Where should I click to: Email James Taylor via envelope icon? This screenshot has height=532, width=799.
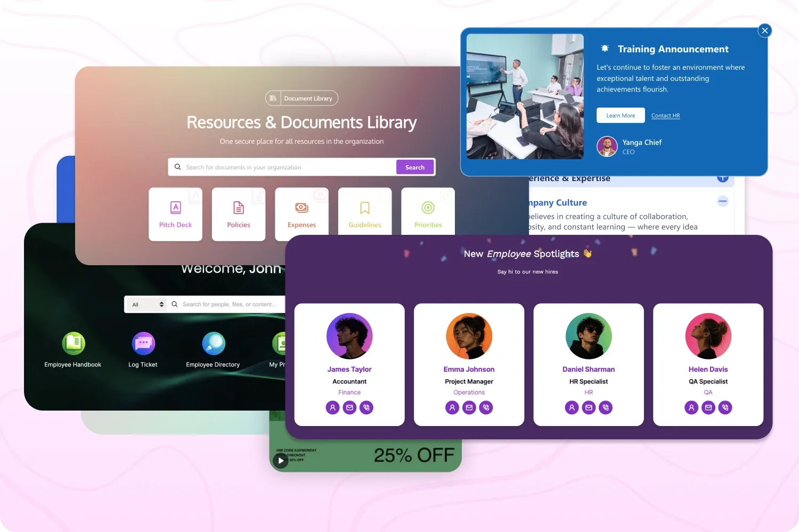349,407
